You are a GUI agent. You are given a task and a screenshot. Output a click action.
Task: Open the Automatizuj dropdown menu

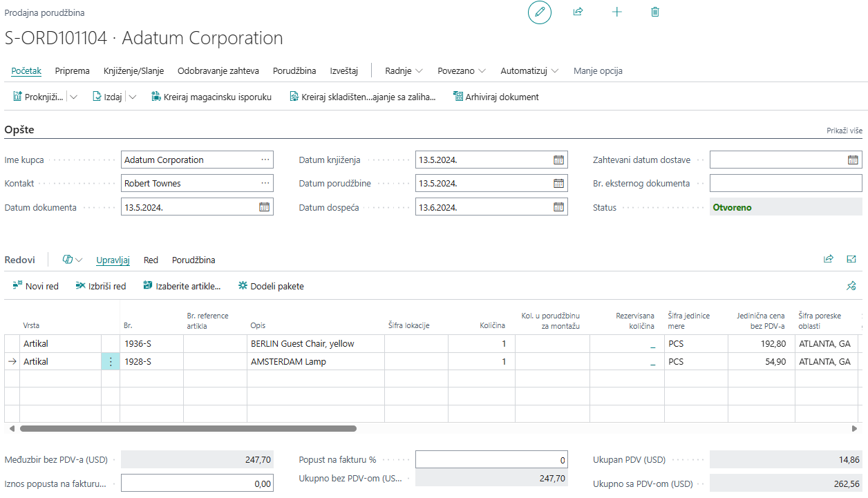529,71
